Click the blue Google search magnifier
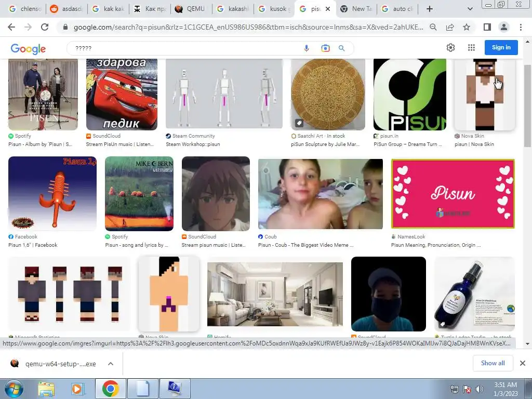The width and height of the screenshot is (532, 399). pos(342,48)
